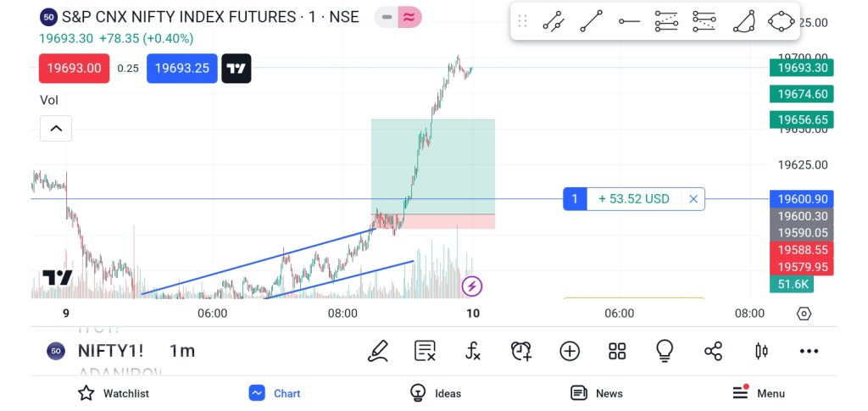Switch to the Watchlist tab
The width and height of the screenshot is (868, 411).
[x=114, y=393]
